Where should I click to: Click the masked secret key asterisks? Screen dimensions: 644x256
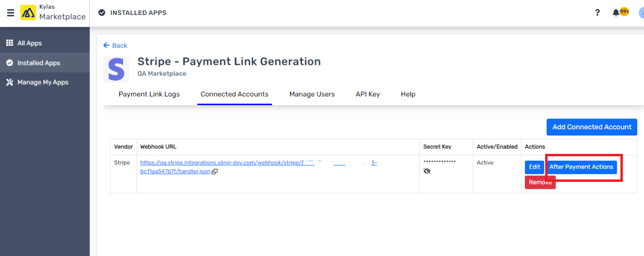[x=440, y=162]
